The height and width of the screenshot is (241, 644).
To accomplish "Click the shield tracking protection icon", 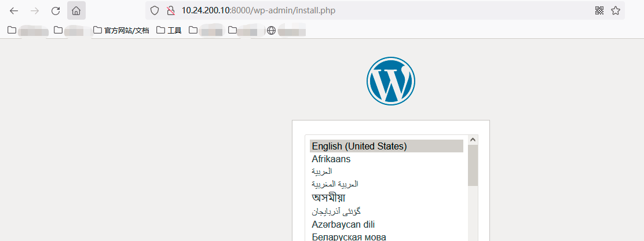I will click(x=155, y=10).
